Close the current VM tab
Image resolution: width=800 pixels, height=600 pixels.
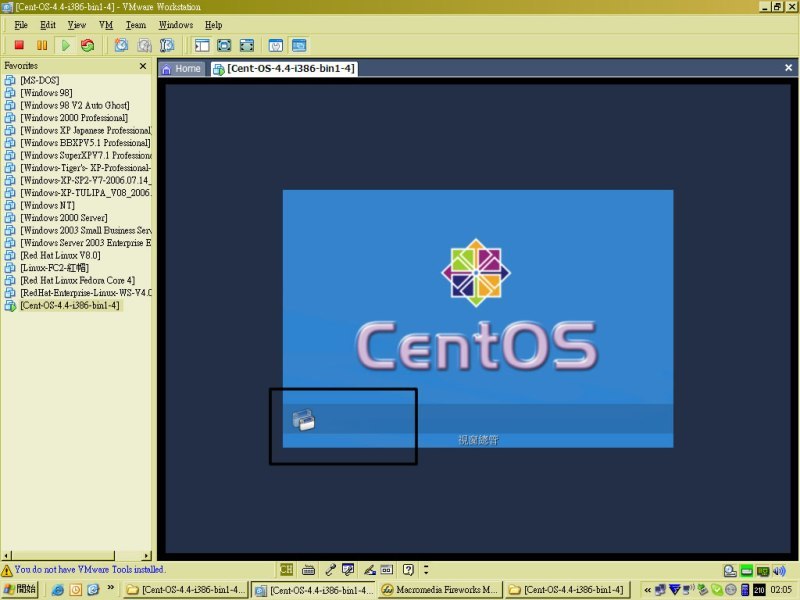coord(788,68)
